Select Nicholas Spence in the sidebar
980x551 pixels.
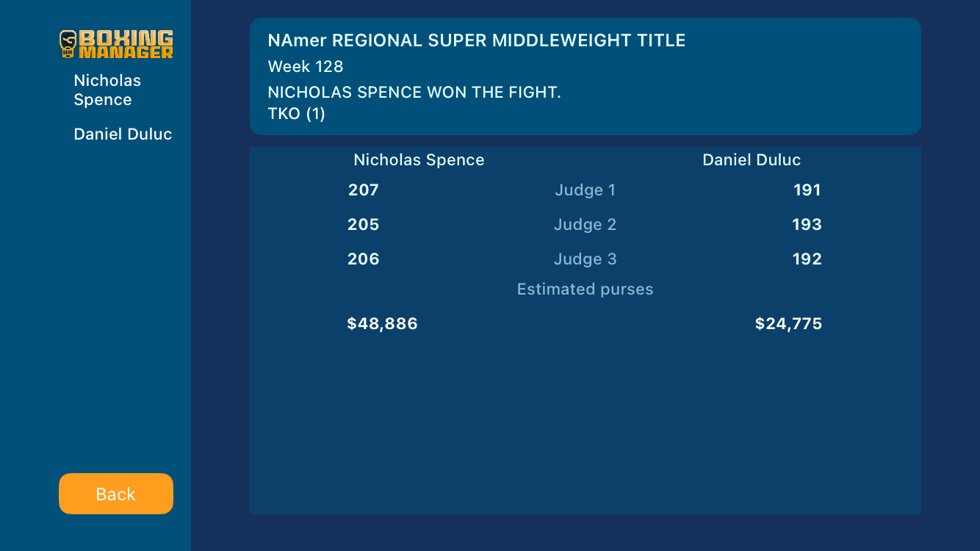[107, 90]
